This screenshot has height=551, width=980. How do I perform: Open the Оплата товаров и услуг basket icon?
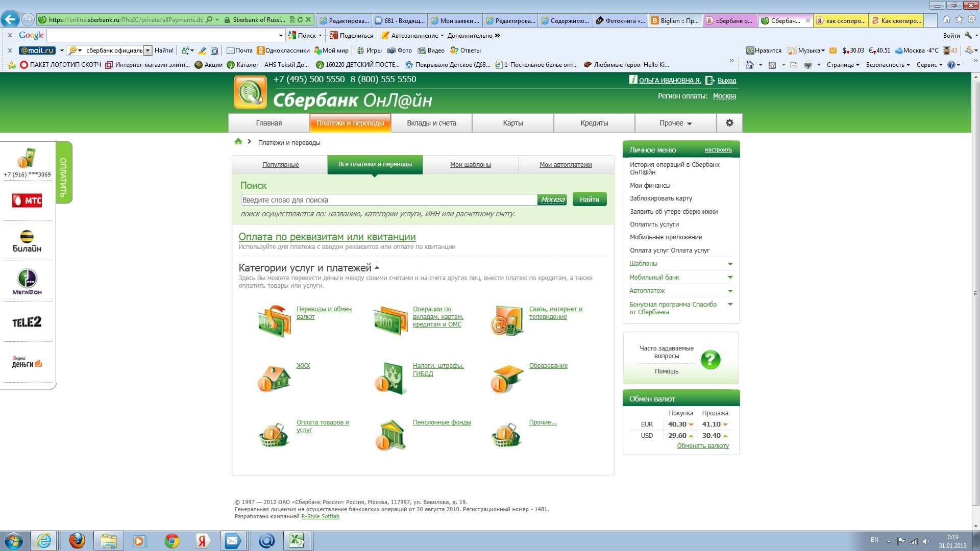pos(274,435)
